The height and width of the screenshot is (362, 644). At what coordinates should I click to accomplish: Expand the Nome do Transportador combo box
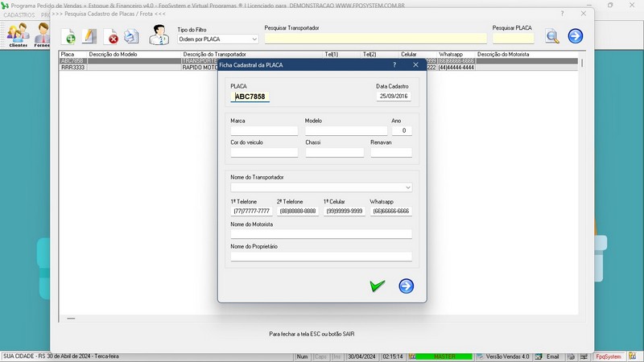click(x=408, y=187)
